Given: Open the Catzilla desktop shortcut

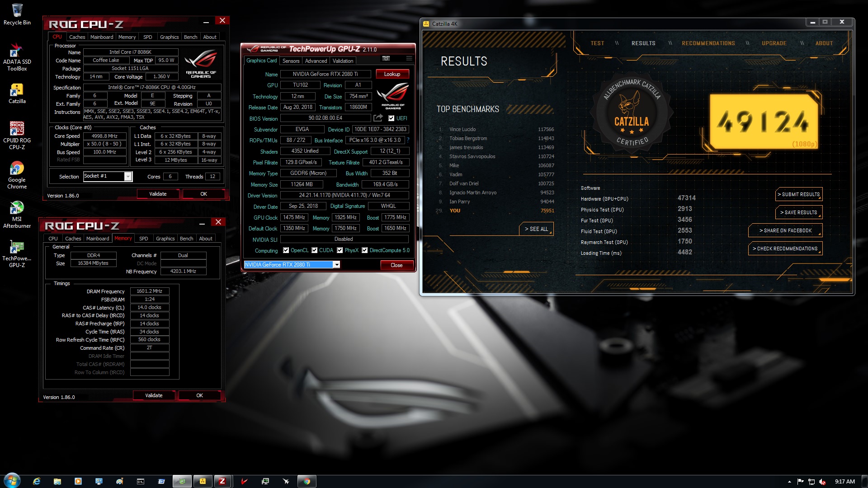Looking at the screenshot, I should click(x=17, y=94).
